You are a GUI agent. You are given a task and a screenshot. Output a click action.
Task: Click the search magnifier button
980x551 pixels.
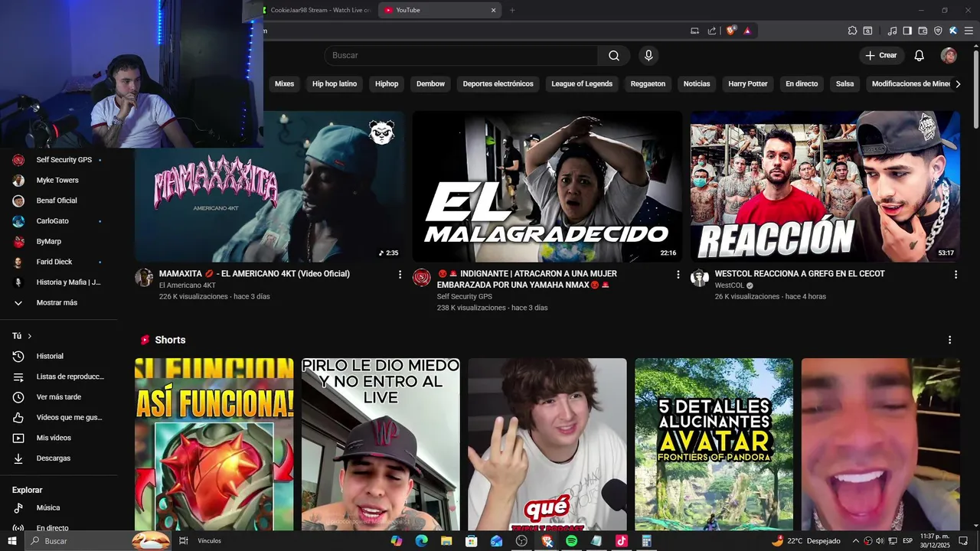[614, 55]
